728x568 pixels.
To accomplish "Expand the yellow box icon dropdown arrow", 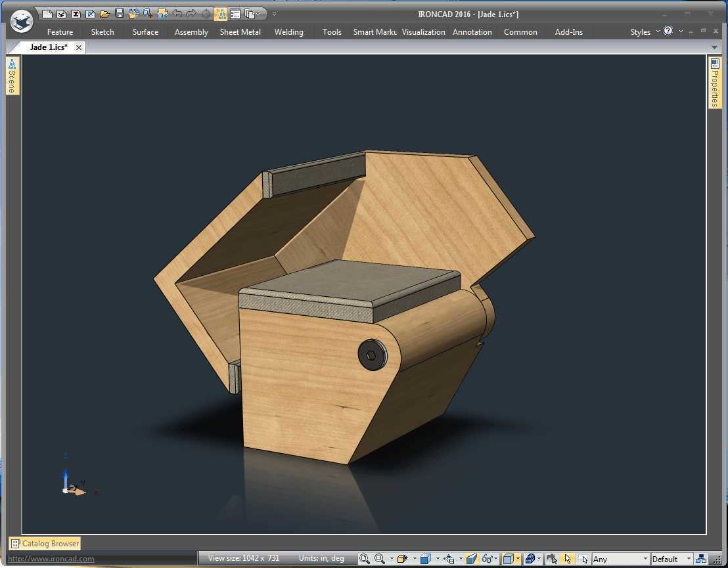I will point(414,559).
